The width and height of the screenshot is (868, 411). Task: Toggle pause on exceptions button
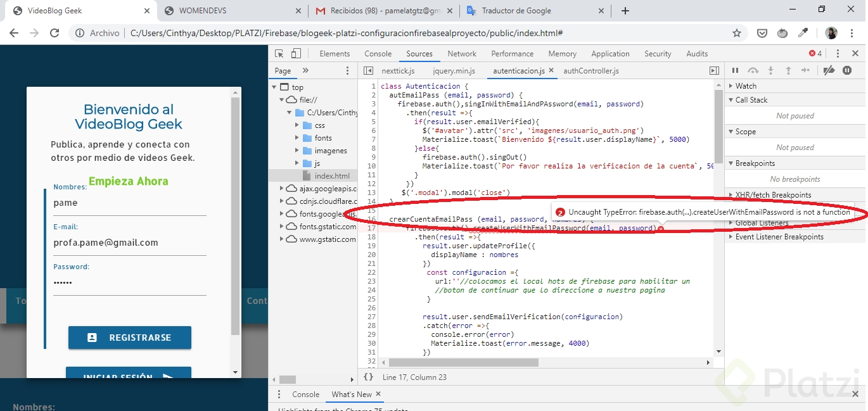[x=847, y=71]
